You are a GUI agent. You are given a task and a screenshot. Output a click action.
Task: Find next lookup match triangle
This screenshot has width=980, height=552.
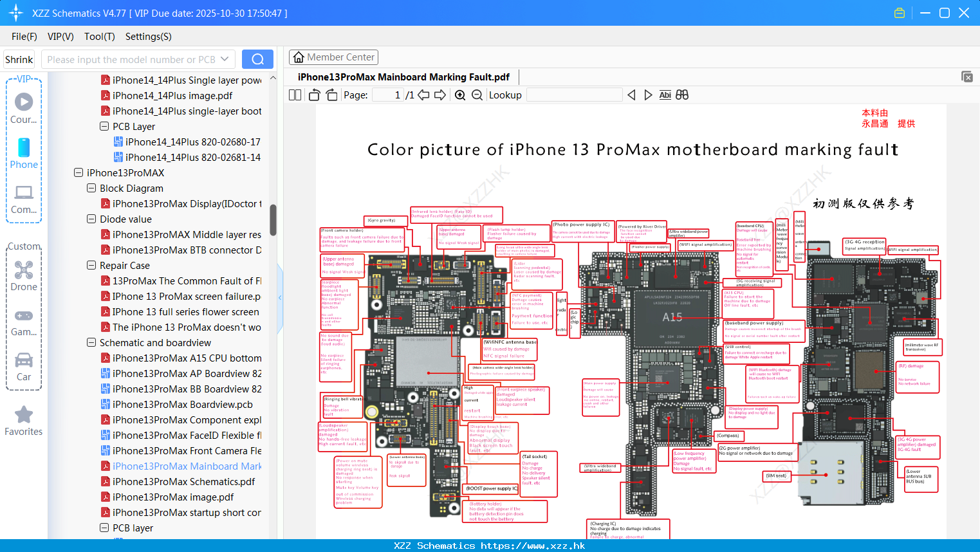coord(648,95)
